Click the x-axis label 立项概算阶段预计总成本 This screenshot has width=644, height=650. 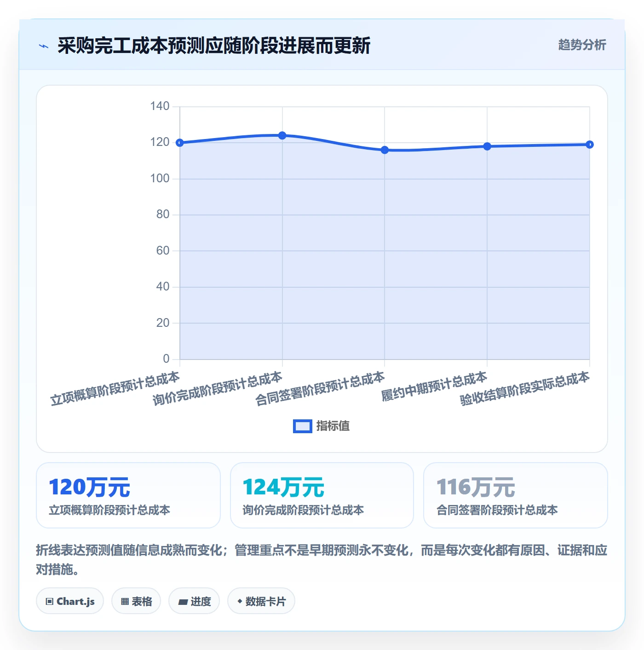pos(115,389)
